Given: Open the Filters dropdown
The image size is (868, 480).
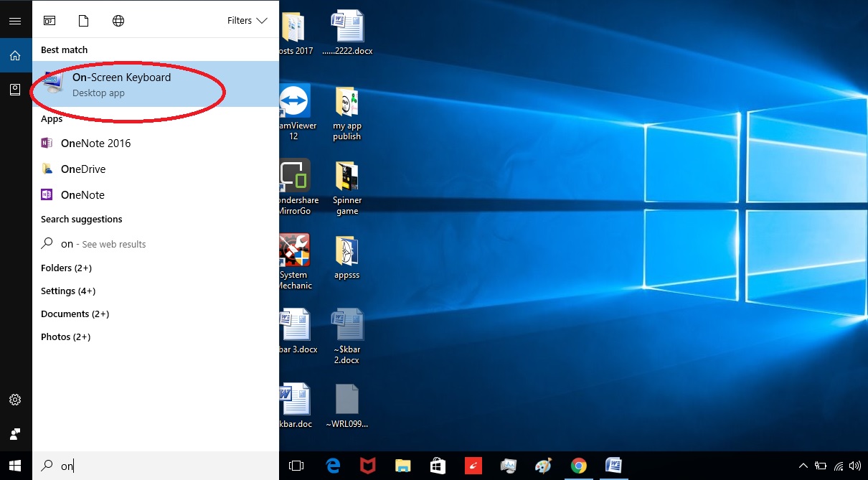Looking at the screenshot, I should coord(247,21).
